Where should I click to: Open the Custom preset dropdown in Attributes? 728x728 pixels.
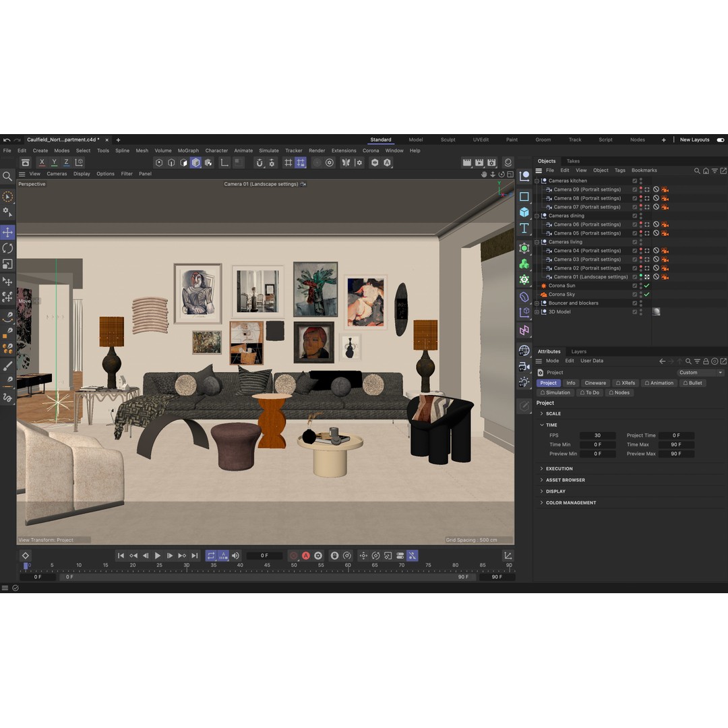click(x=701, y=372)
